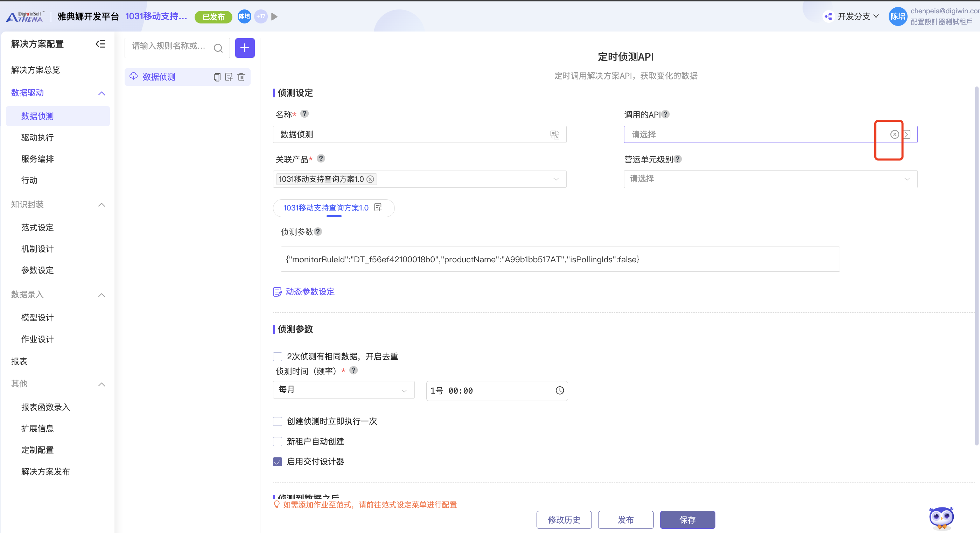Click the clock icon in time field
Image resolution: width=980 pixels, height=533 pixels.
(559, 390)
